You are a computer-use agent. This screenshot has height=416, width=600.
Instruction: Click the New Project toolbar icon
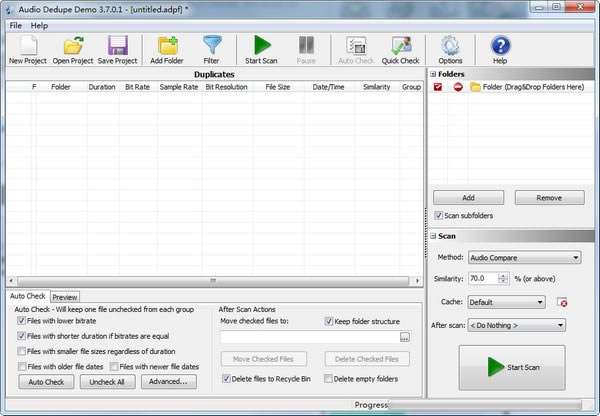28,45
